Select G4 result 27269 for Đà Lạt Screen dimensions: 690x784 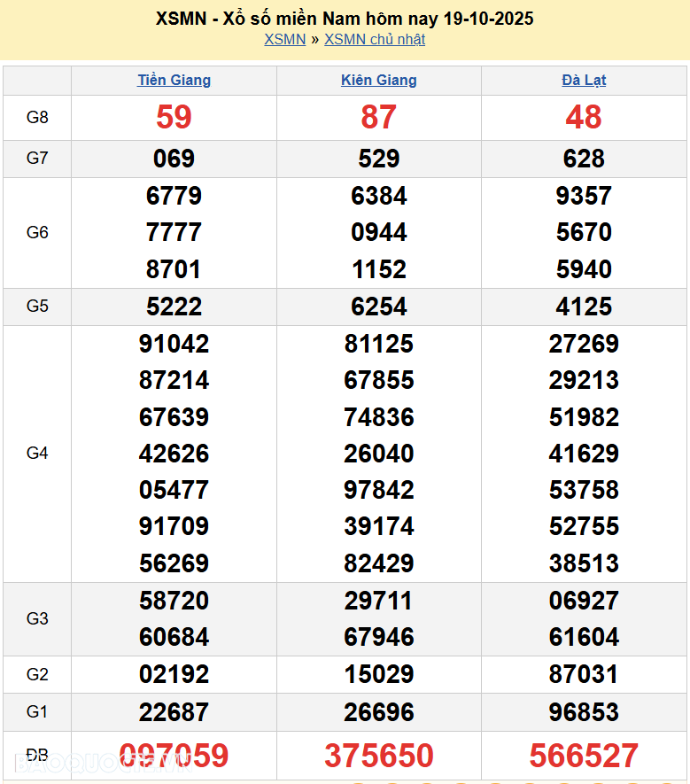[x=584, y=344]
